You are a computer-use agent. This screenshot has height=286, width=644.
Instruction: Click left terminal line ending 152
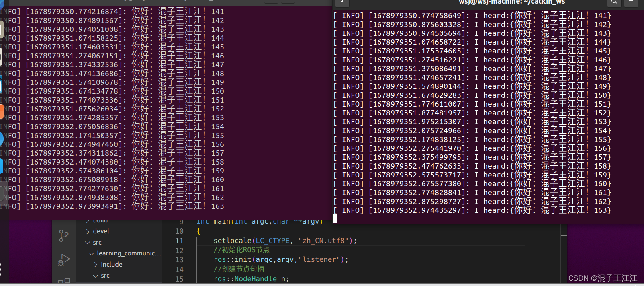(x=112, y=109)
